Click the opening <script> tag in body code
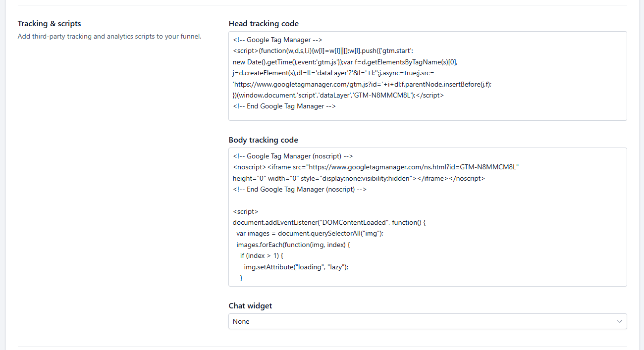 [x=245, y=211]
